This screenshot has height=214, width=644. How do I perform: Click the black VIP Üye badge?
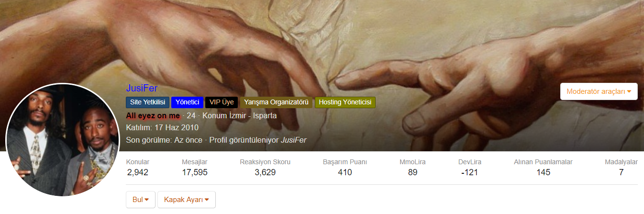222,102
